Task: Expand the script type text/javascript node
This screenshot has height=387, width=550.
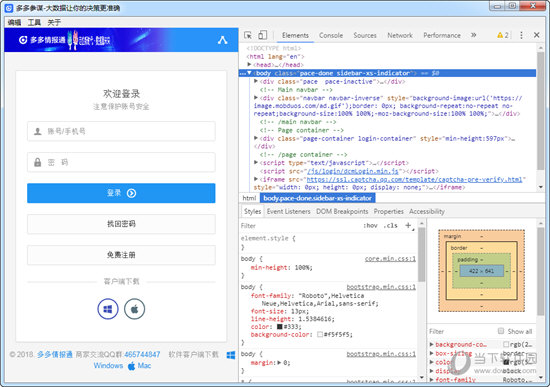Action: coord(256,162)
